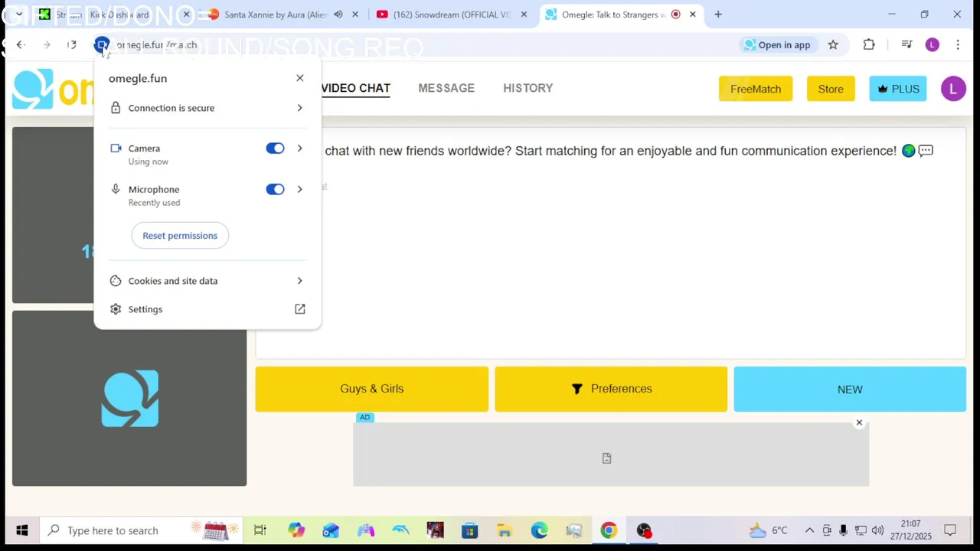Image resolution: width=980 pixels, height=551 pixels.
Task: Open site Settings external link icon
Action: tap(299, 309)
